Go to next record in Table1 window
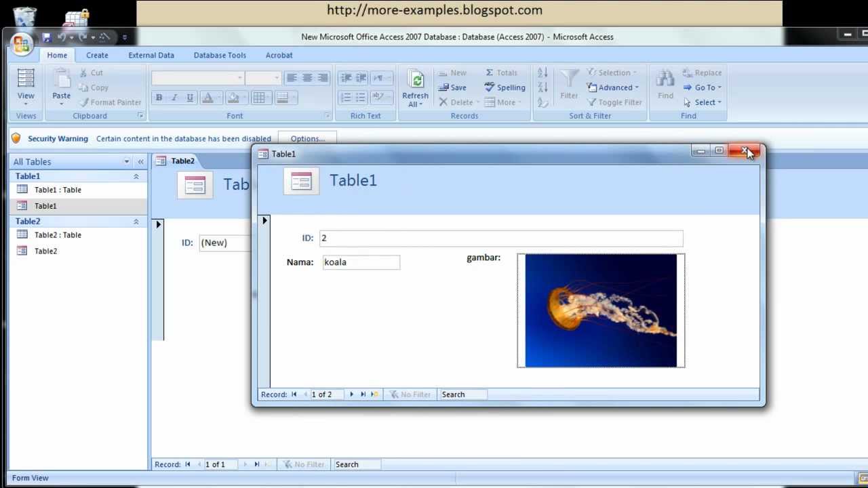The height and width of the screenshot is (488, 868). [351, 394]
